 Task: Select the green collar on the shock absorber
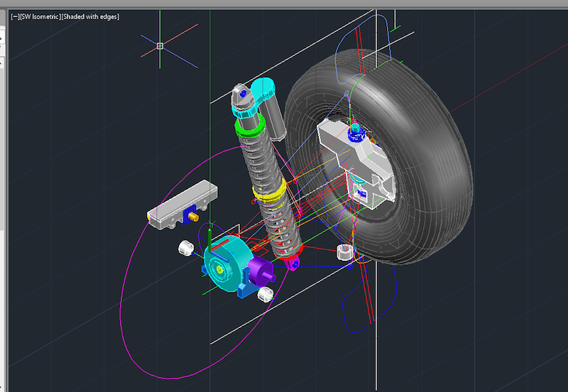coord(250,126)
